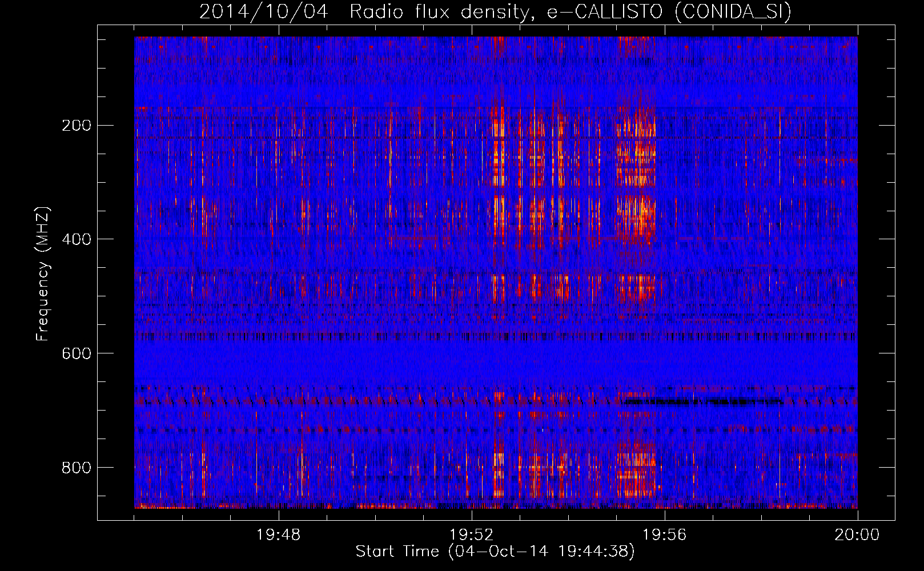Click the 400 frequency tick label
The image size is (924, 571).
click(76, 239)
